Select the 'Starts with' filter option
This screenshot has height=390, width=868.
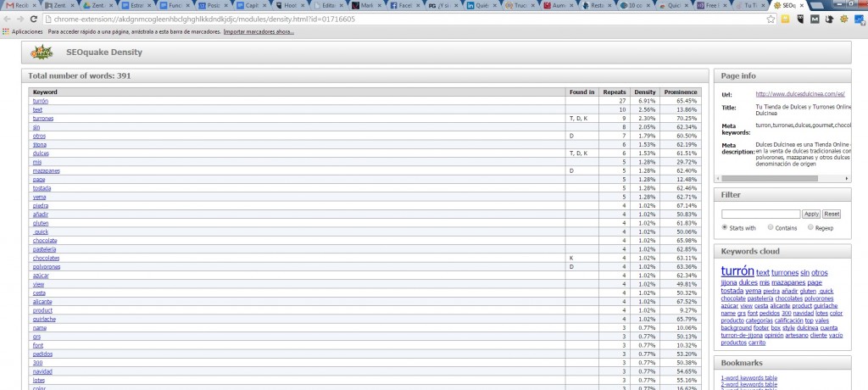click(726, 228)
